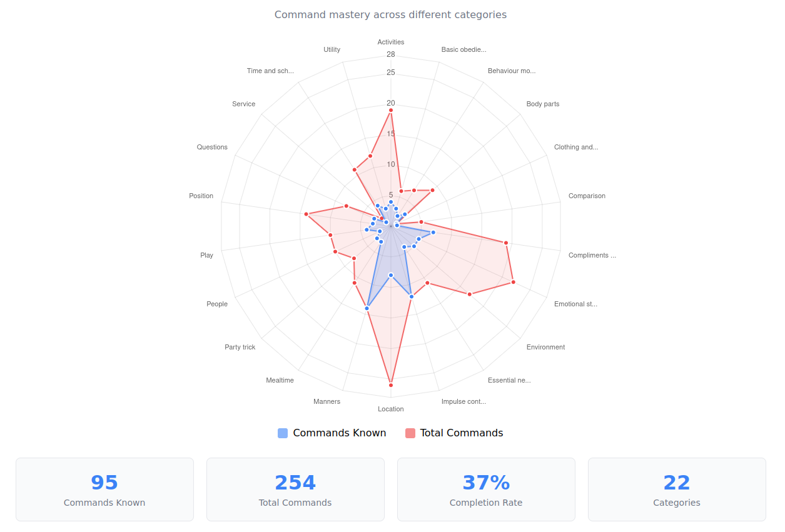This screenshot has width=785, height=532.
Task: Hide Total Commands series via legend text
Action: click(x=461, y=433)
